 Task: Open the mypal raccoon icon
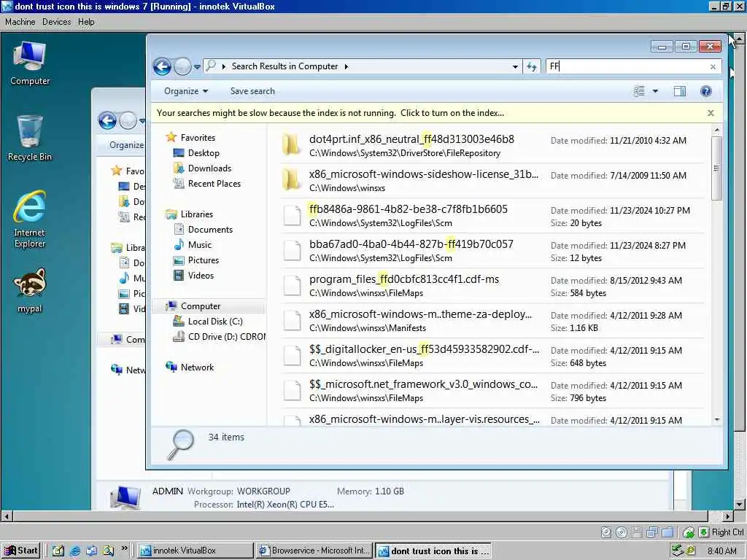(29, 290)
